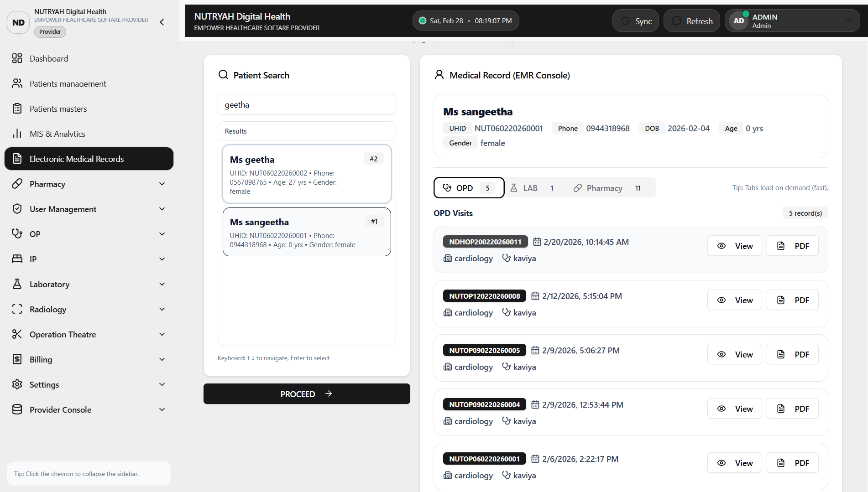The height and width of the screenshot is (492, 868).
Task: Click inside the patient search input field
Action: pyautogui.click(x=306, y=104)
